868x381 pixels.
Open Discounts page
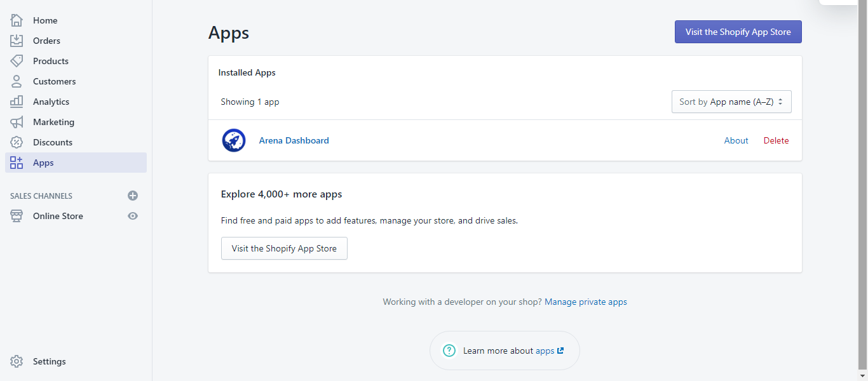pos(76,142)
